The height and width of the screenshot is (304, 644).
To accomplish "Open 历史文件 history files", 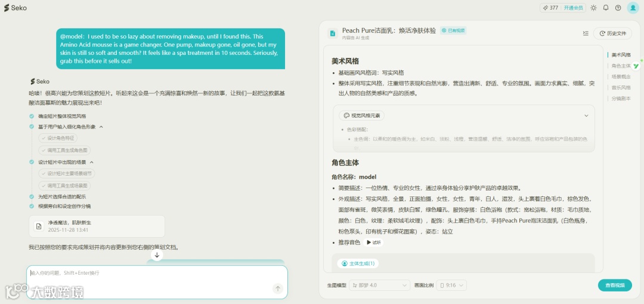I will click(613, 33).
